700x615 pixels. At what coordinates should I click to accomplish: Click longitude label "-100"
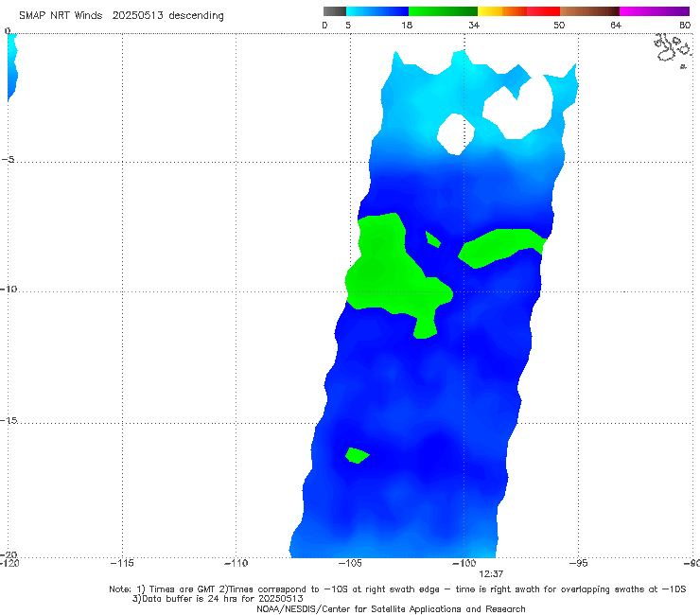pos(464,563)
